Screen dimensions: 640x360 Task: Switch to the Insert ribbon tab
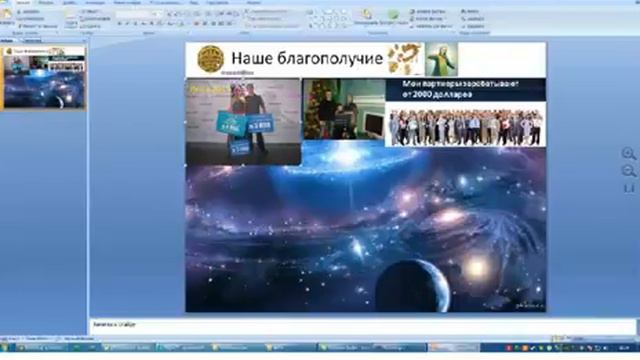click(46, 2)
